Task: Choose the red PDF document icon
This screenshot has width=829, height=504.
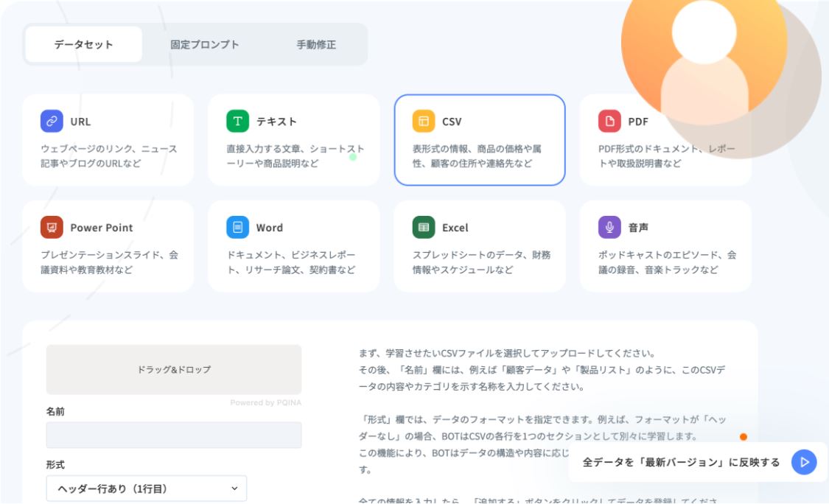Action: tap(609, 122)
